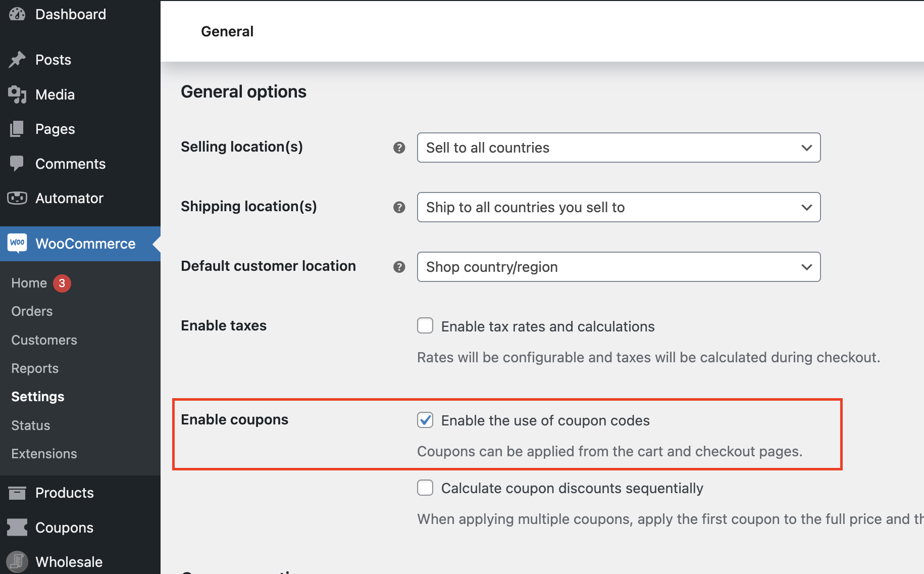Go to Reports in WooCommerce submenu

point(35,368)
